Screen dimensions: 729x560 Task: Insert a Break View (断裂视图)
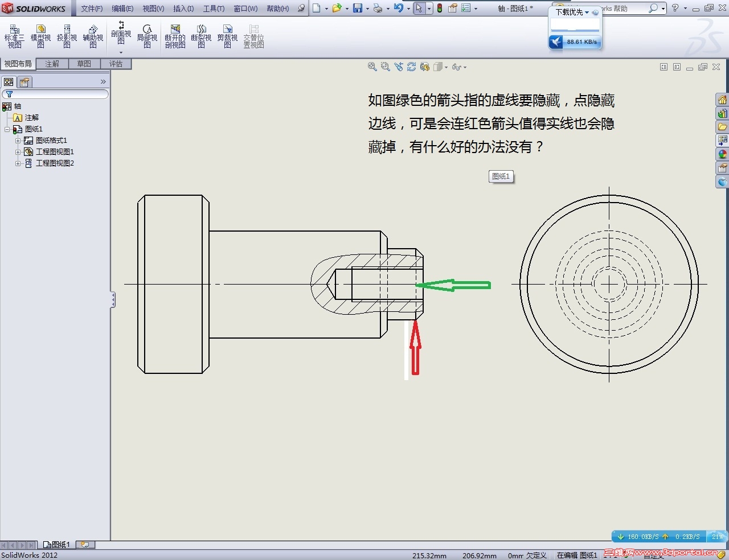tap(201, 37)
